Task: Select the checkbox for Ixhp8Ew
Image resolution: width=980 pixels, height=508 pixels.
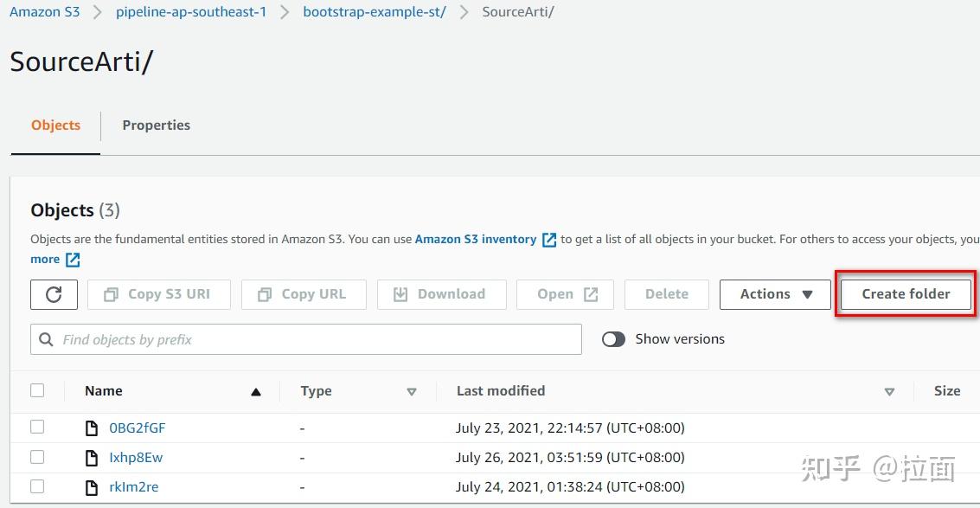Action: pos(37,457)
